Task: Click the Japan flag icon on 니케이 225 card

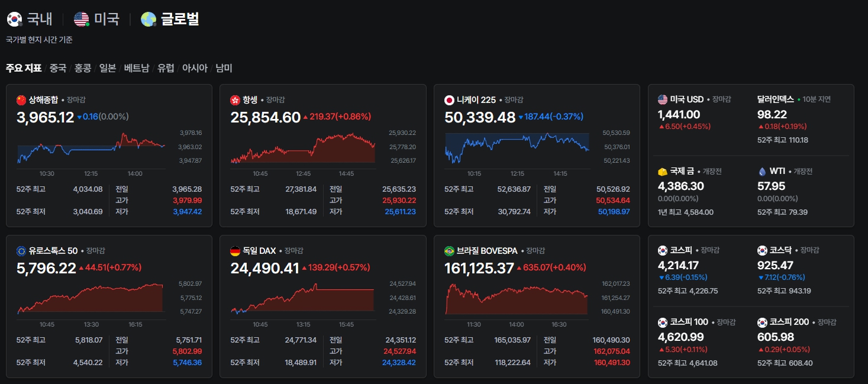Action: 449,100
